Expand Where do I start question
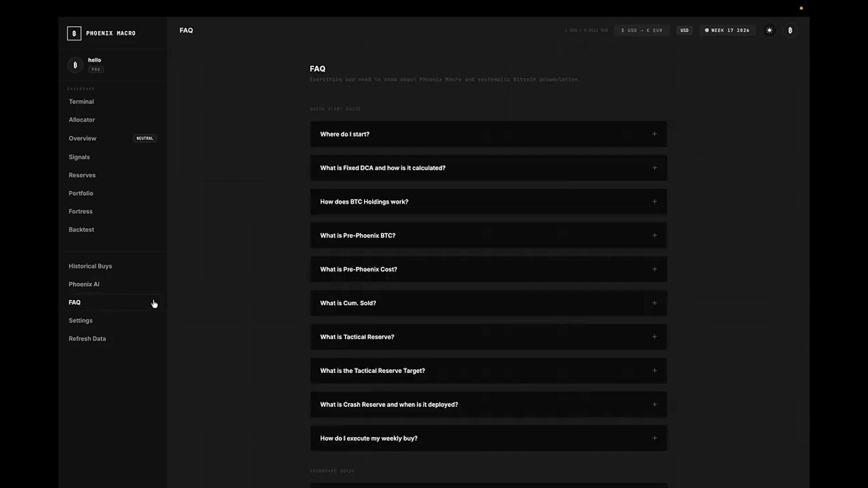 tap(488, 134)
